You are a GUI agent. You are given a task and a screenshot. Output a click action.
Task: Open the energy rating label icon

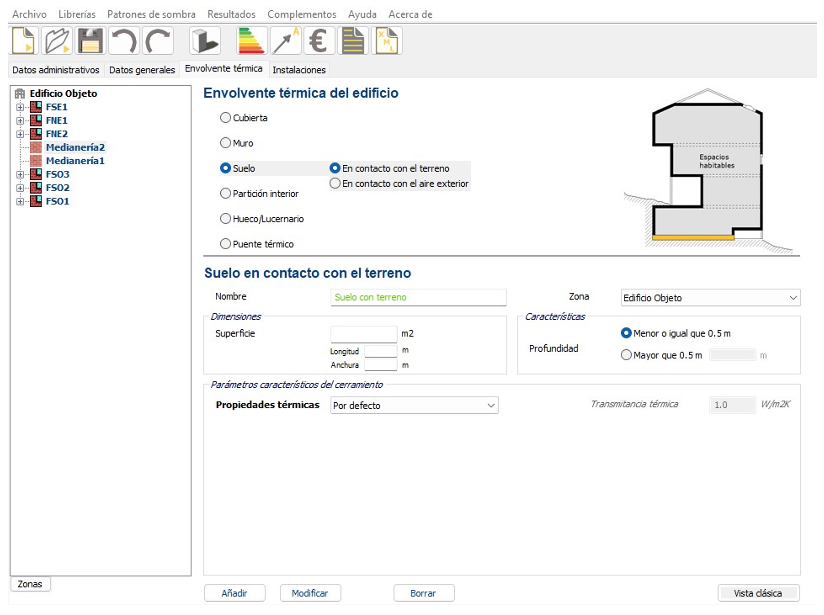coord(250,41)
